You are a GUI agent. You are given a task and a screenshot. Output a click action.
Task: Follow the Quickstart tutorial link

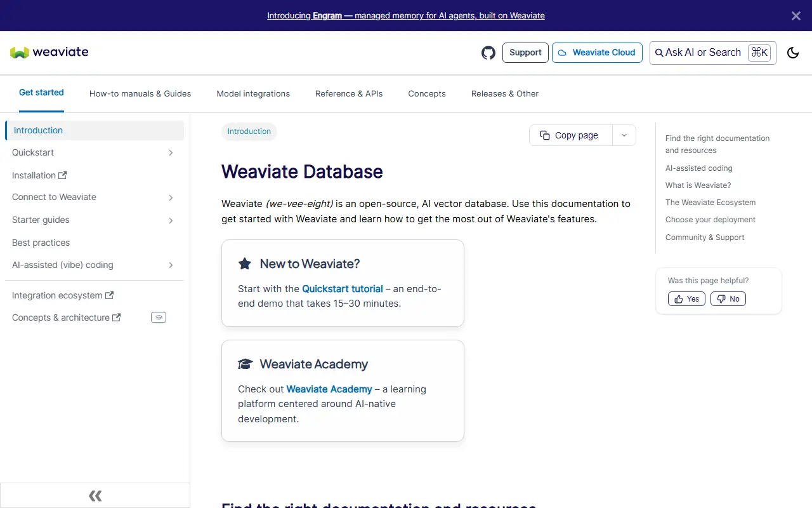(343, 288)
